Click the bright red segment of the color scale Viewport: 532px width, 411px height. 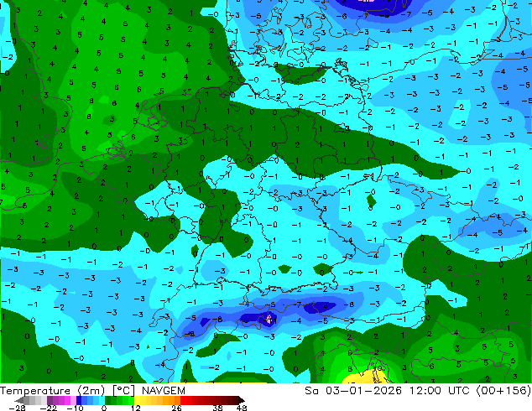tap(183, 400)
